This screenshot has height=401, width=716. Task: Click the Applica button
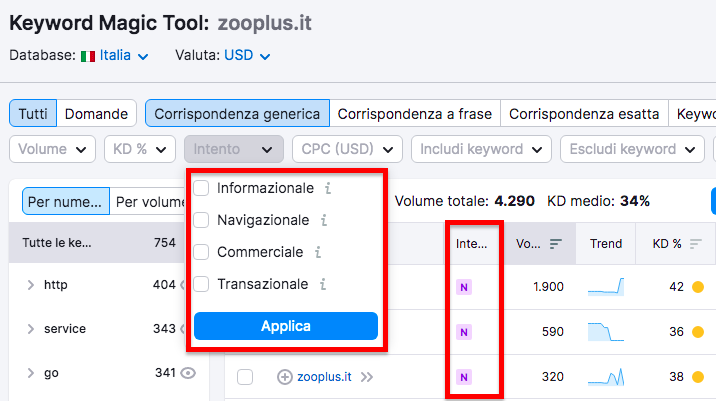click(x=286, y=326)
